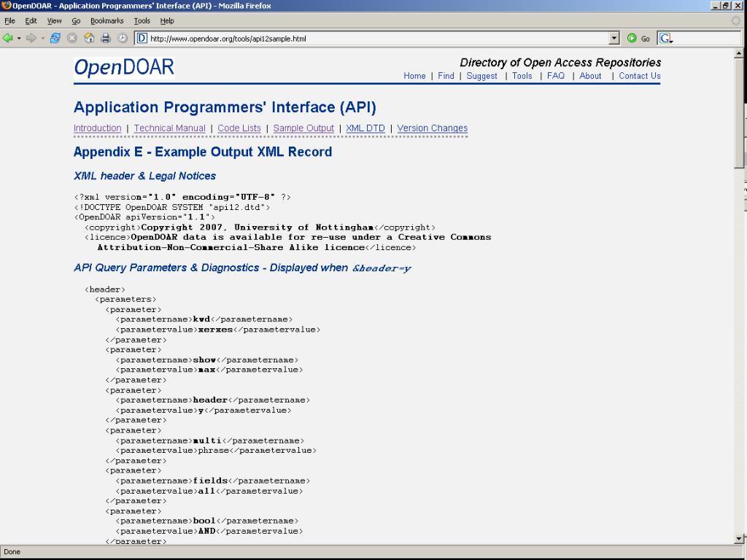Click the OpenDOAR logo
747x560 pixels.
coord(124,68)
